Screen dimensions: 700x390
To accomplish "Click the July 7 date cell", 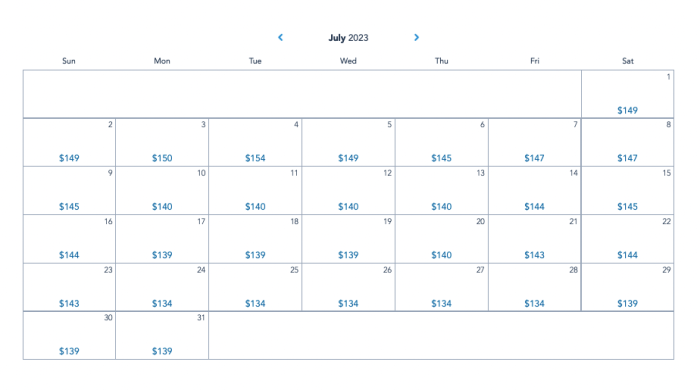I will pos(535,142).
